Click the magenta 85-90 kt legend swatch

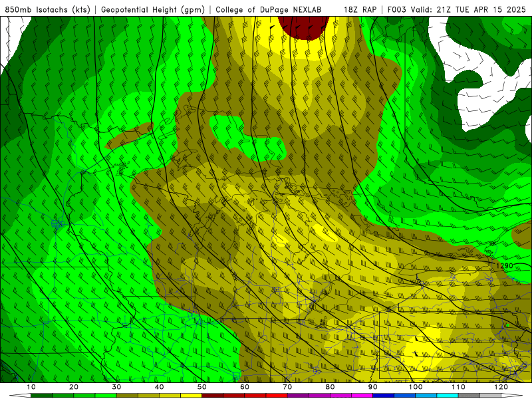(362, 396)
